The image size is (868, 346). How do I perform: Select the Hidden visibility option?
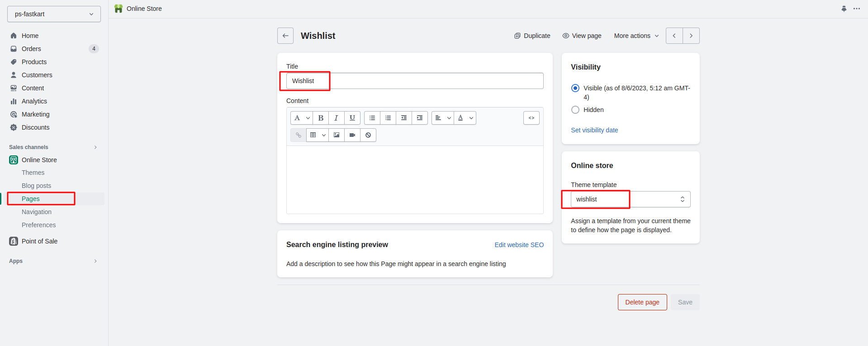tap(575, 110)
